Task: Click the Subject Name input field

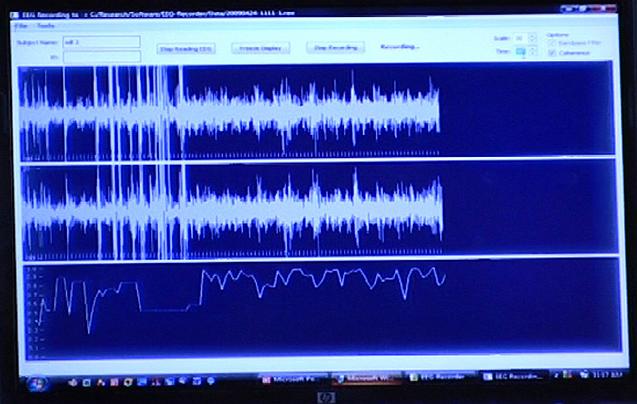Action: (x=102, y=42)
